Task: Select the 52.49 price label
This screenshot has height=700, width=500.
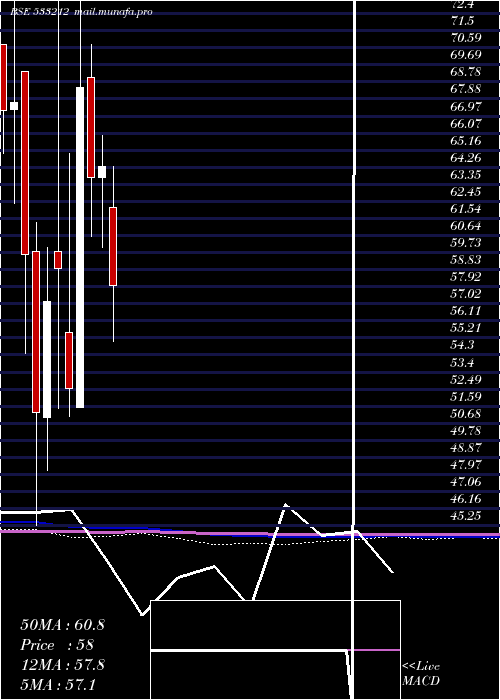Action: 466,379
